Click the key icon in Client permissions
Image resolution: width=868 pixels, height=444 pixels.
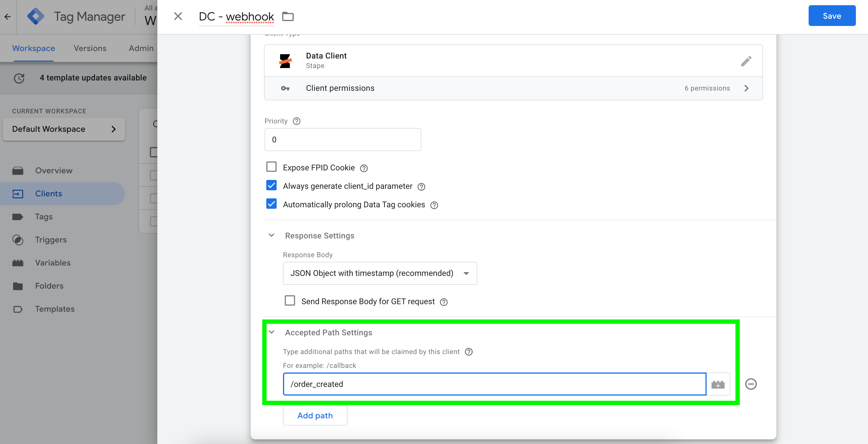point(285,88)
